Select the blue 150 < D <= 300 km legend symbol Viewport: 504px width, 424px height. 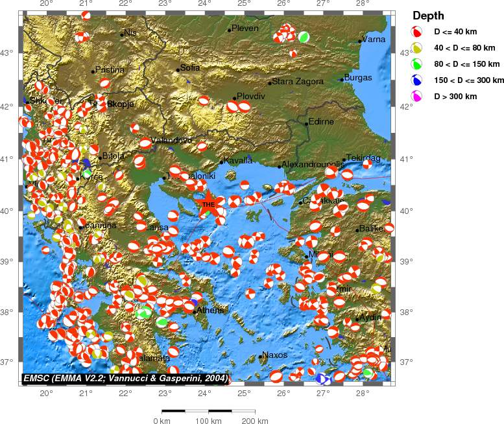tap(417, 80)
